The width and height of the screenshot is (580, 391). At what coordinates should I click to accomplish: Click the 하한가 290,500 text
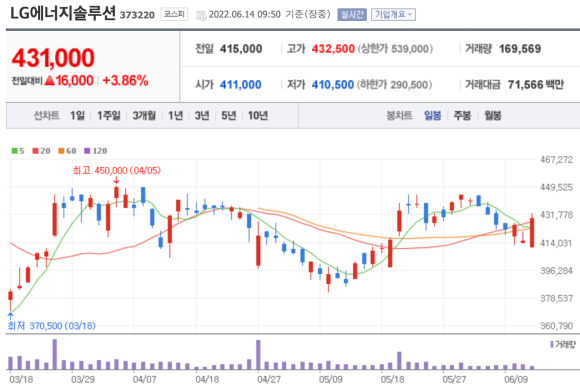[x=394, y=85]
